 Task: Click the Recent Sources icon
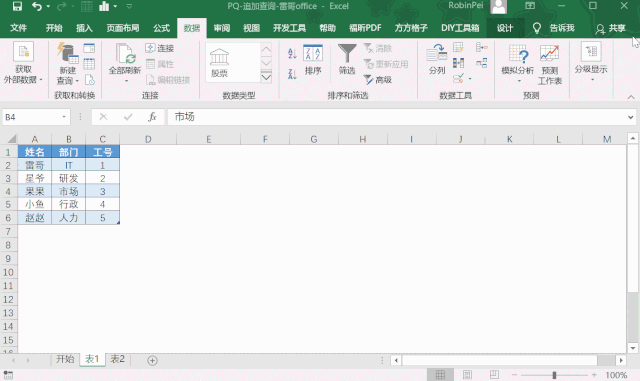tap(89, 80)
